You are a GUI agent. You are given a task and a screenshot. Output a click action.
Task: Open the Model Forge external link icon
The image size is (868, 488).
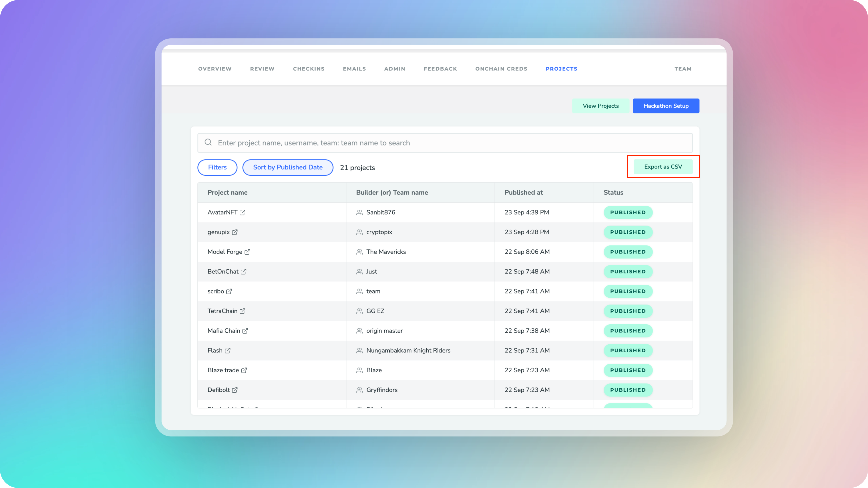tap(247, 252)
